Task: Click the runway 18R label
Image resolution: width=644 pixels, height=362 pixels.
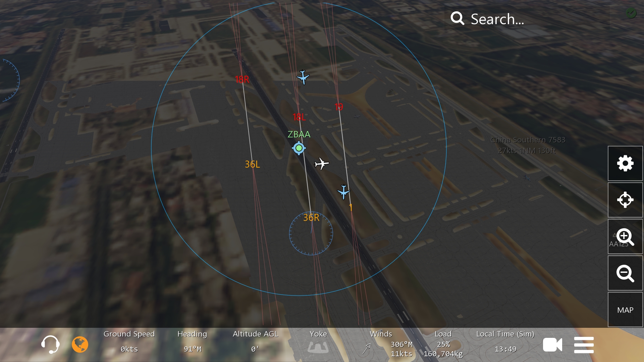Action: click(242, 79)
